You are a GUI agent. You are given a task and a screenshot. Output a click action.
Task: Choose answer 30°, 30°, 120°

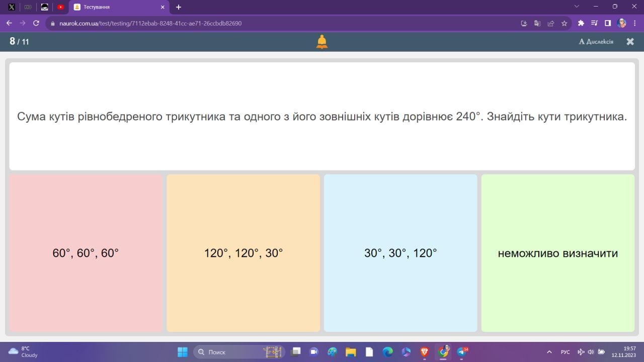pos(400,253)
